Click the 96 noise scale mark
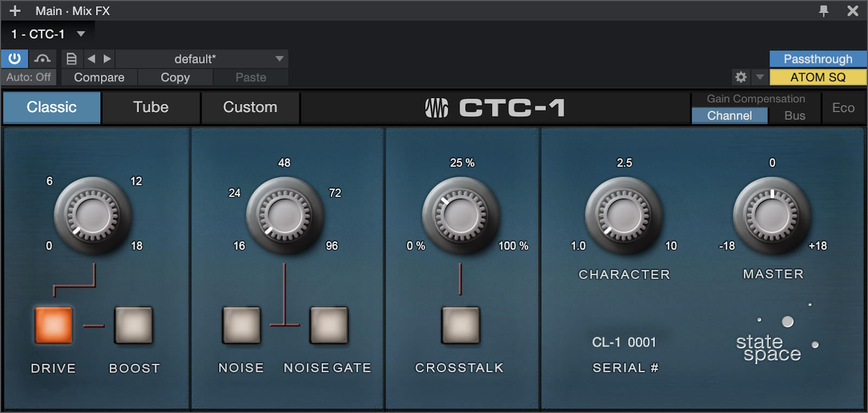868x413 pixels. [331, 246]
